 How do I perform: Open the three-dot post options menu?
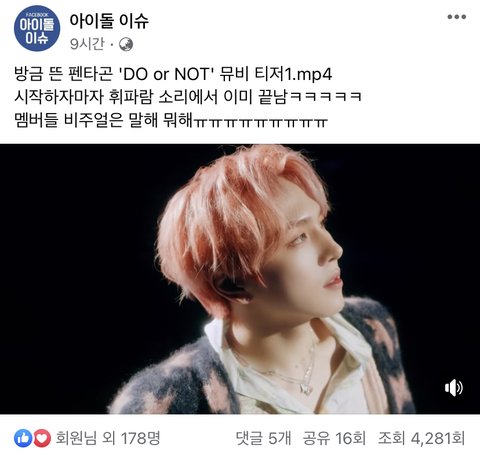(456, 17)
